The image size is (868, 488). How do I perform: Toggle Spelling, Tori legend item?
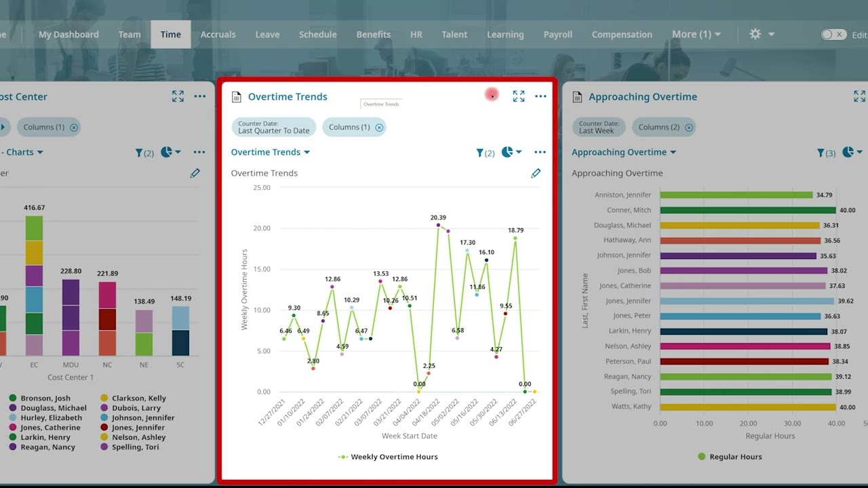click(130, 447)
